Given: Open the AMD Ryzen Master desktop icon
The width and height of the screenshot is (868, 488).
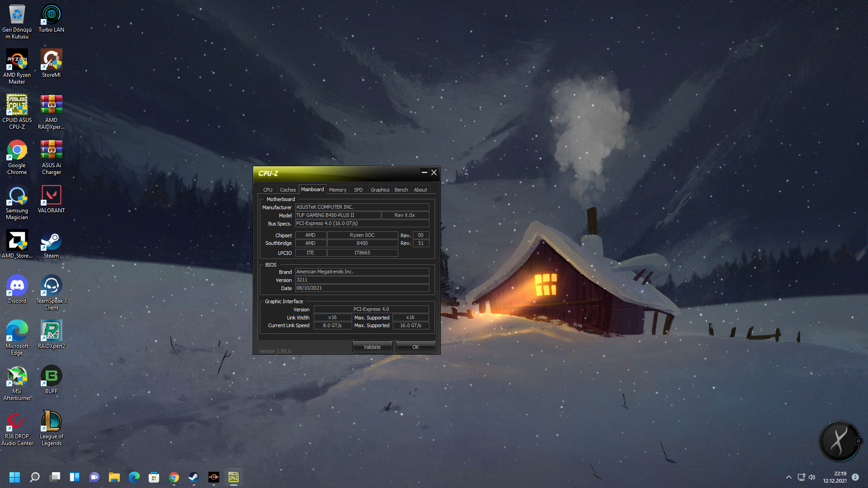Looking at the screenshot, I should pos(17,60).
